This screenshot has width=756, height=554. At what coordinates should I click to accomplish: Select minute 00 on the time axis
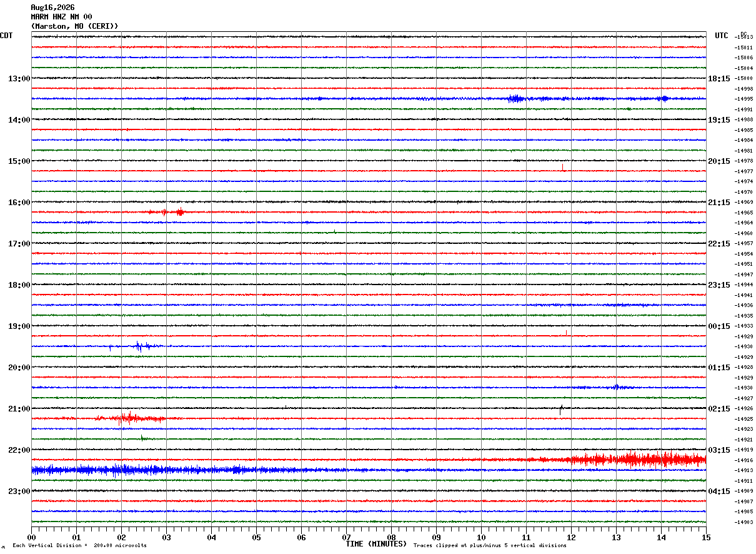coord(31,537)
